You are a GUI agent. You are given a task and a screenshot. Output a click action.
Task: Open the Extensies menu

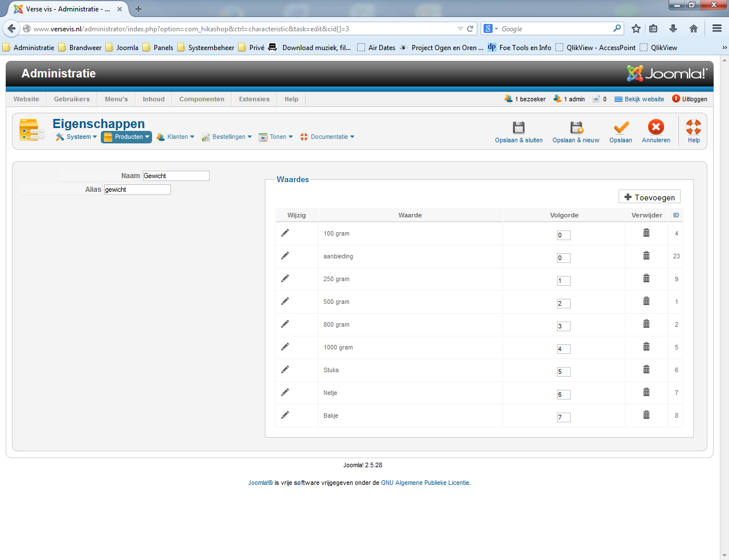point(254,99)
